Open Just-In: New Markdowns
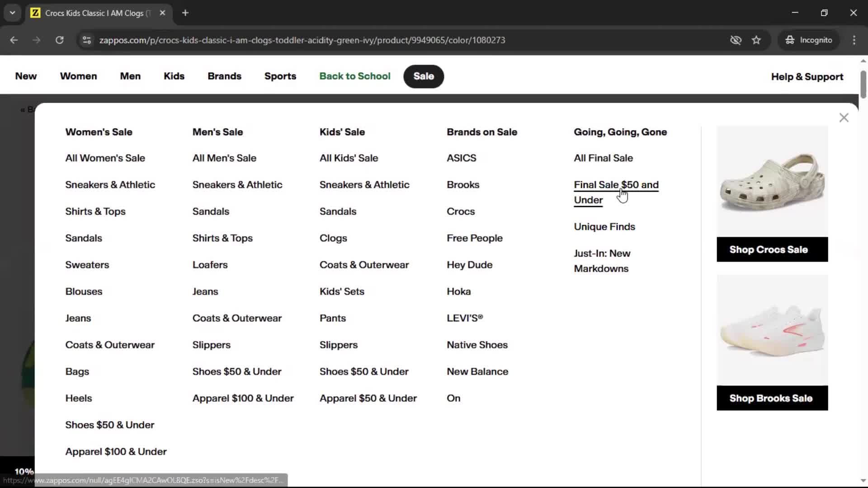 (x=602, y=261)
